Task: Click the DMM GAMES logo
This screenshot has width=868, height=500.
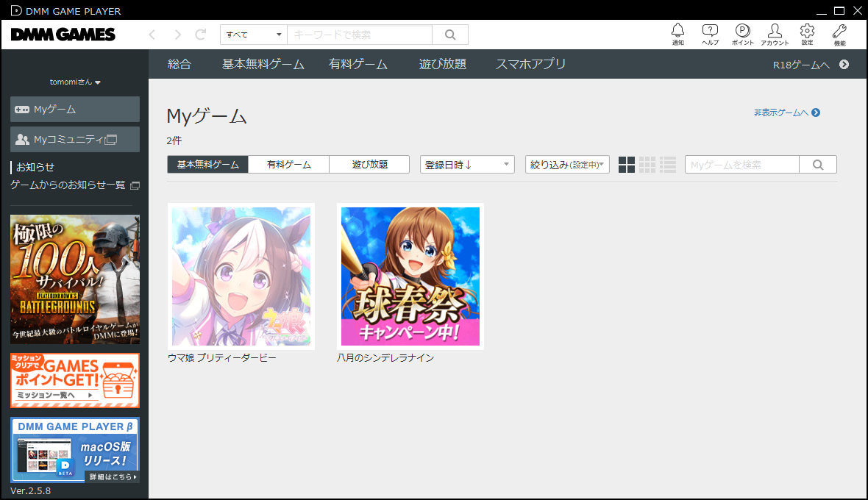Action: coord(63,35)
